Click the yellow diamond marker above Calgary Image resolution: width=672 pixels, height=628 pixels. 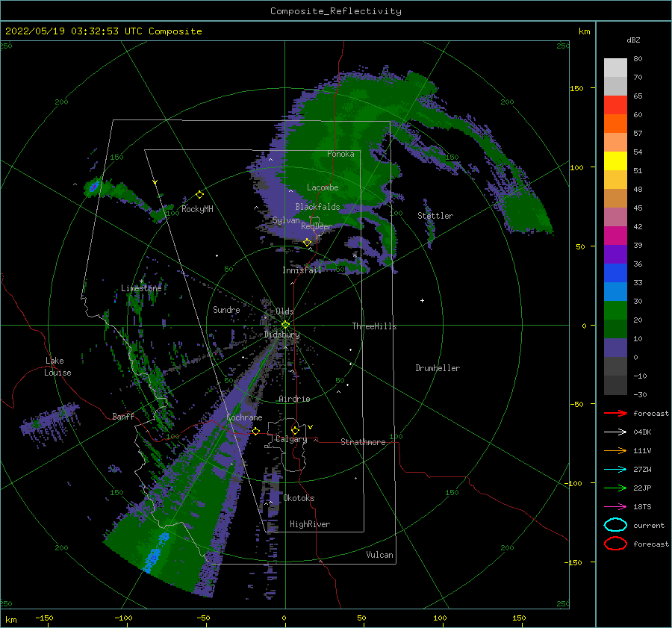pyautogui.click(x=295, y=430)
